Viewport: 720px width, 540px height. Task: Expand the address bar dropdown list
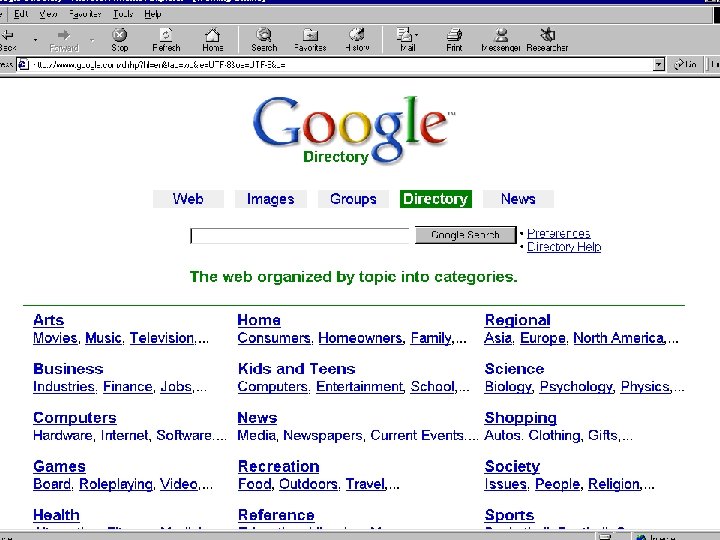(658, 65)
